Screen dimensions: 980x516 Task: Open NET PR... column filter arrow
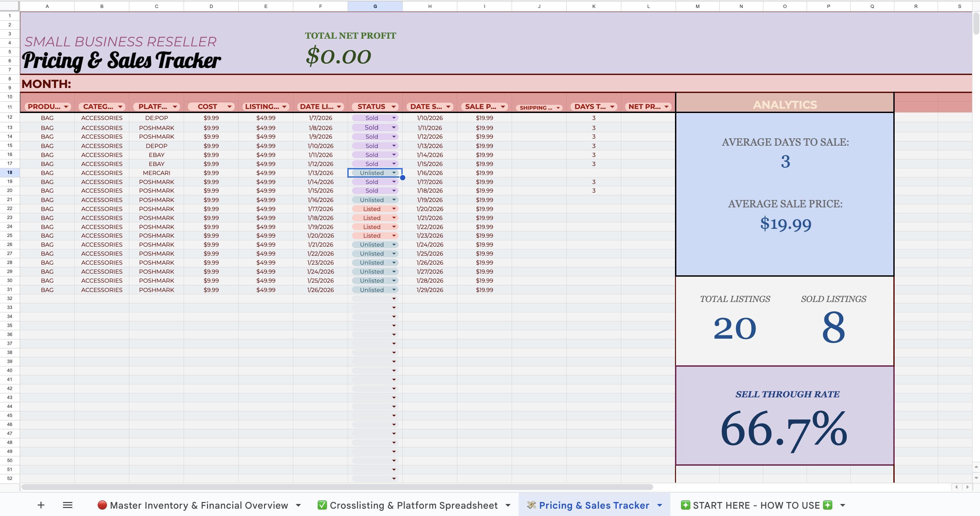tap(667, 107)
